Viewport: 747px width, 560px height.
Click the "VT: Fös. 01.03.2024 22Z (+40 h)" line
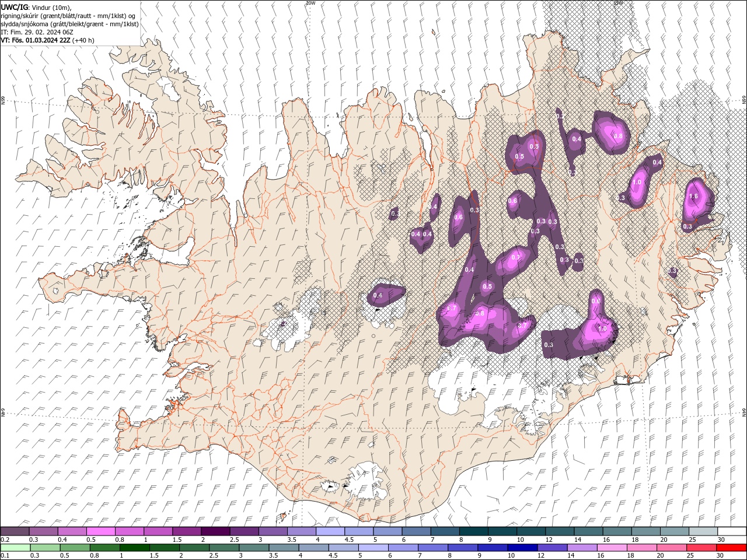[x=48, y=40]
